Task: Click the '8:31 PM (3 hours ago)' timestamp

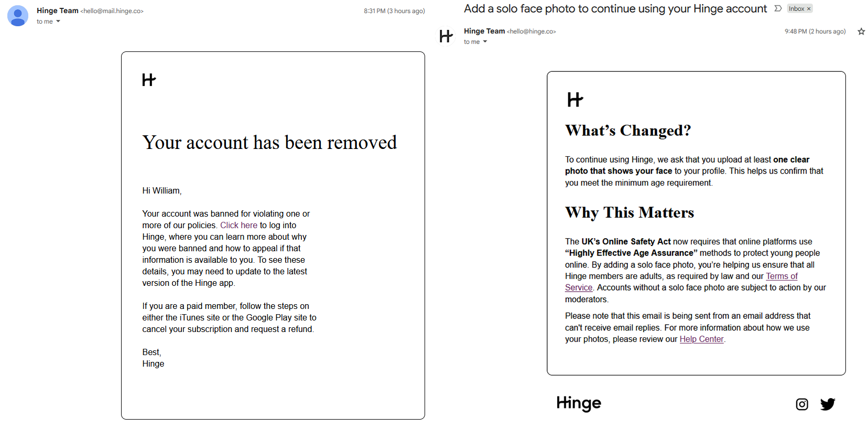Action: pos(394,11)
